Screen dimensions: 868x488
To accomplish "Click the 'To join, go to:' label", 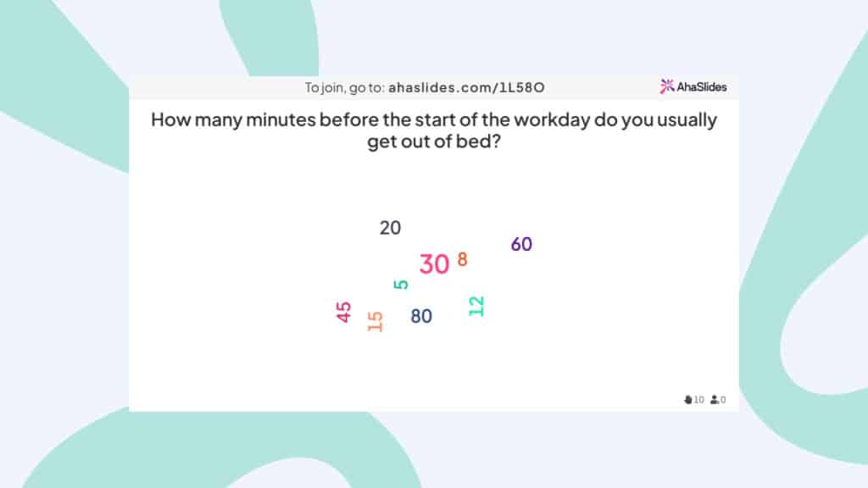I will coord(344,87).
